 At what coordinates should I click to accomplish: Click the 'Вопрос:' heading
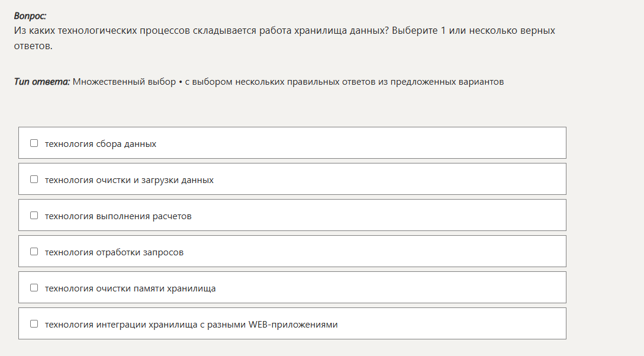pos(30,16)
